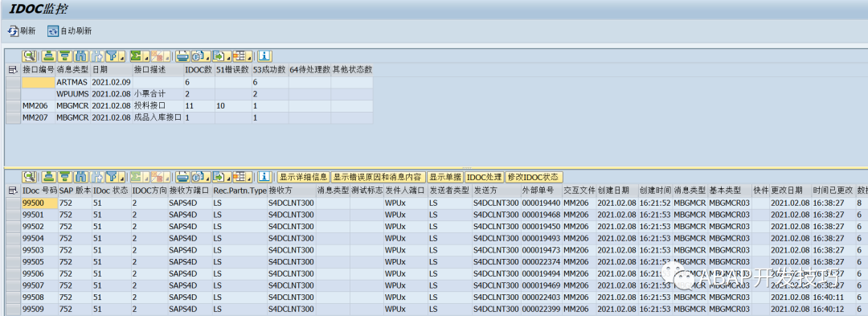Open layout dropdown arrow in upper grid toolbar
The width and height of the screenshot is (868, 316).
coord(250,56)
